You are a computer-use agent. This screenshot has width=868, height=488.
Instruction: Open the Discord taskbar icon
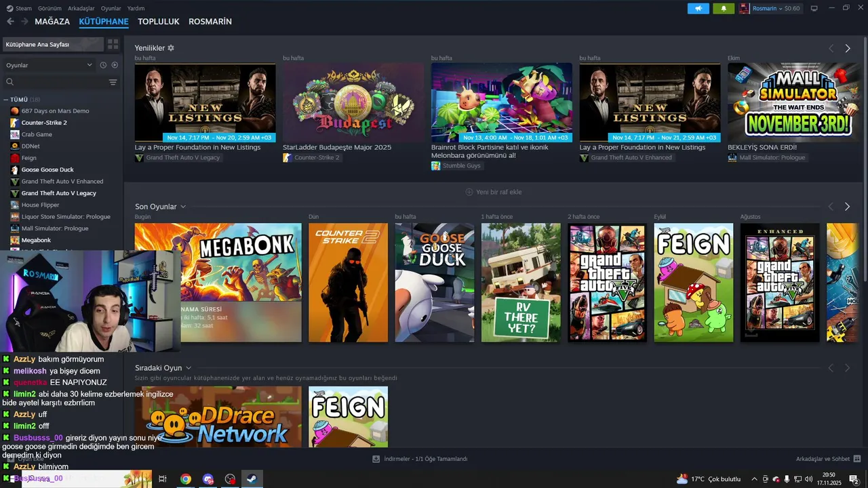click(208, 479)
